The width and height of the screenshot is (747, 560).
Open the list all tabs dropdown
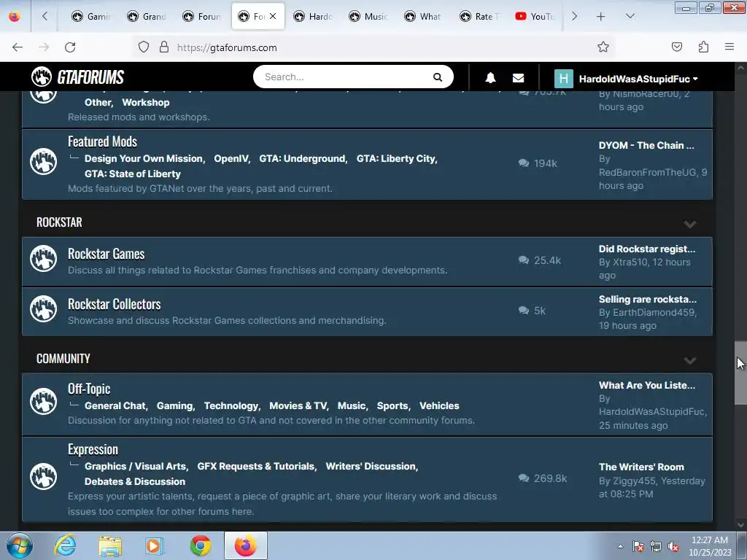click(x=630, y=16)
